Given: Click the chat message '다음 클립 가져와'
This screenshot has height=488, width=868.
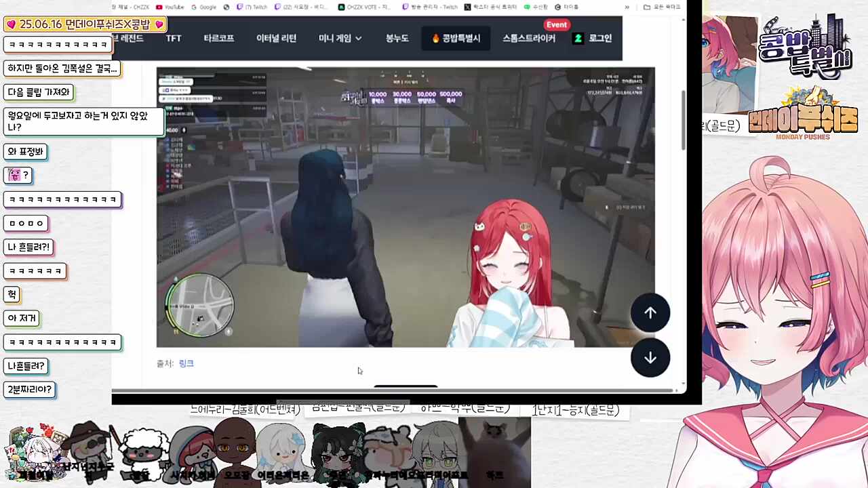Looking at the screenshot, I should pos(39,92).
